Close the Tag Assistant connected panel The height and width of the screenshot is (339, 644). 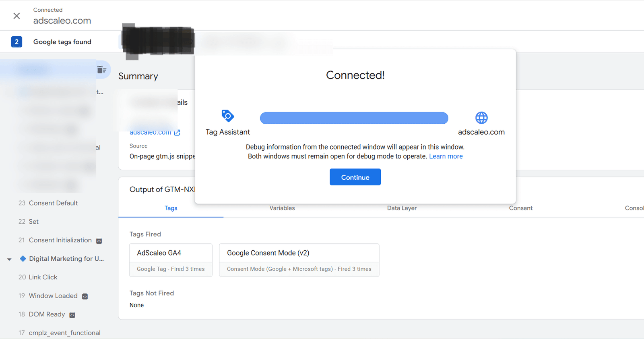(17, 16)
